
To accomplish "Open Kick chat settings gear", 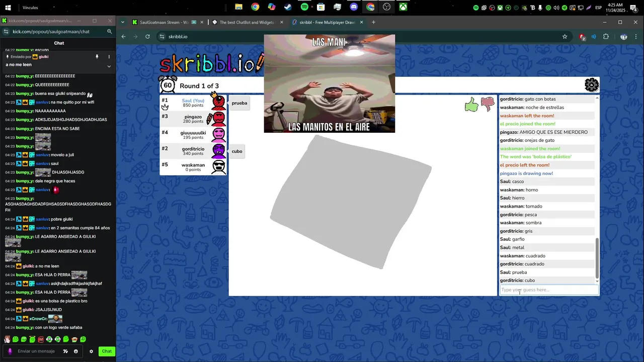I will pyautogui.click(x=91, y=351).
